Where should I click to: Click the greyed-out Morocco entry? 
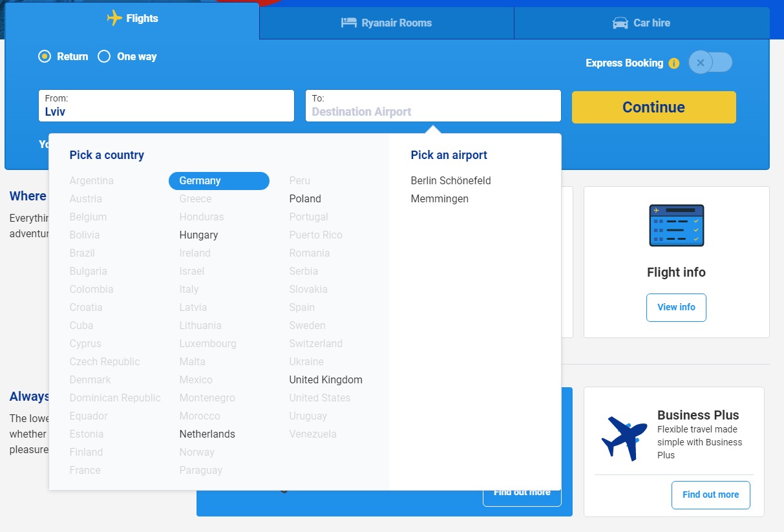click(200, 416)
